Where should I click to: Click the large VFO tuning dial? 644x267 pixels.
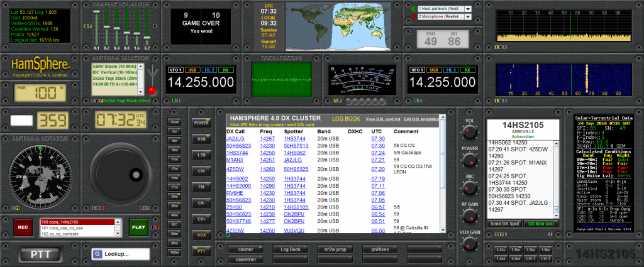coord(121,173)
